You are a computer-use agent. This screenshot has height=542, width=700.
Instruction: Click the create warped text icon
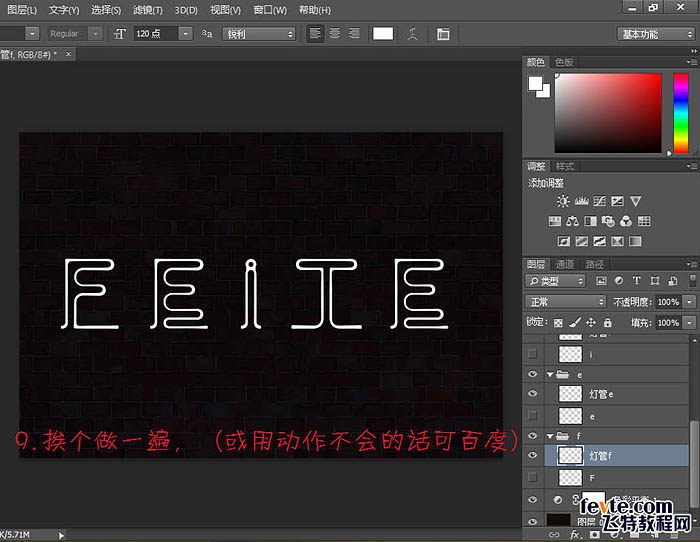[x=412, y=33]
